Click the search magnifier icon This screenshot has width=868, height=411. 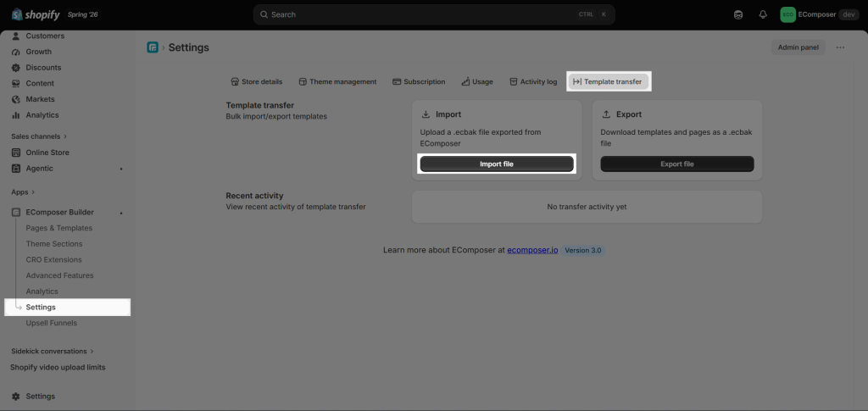pos(264,14)
